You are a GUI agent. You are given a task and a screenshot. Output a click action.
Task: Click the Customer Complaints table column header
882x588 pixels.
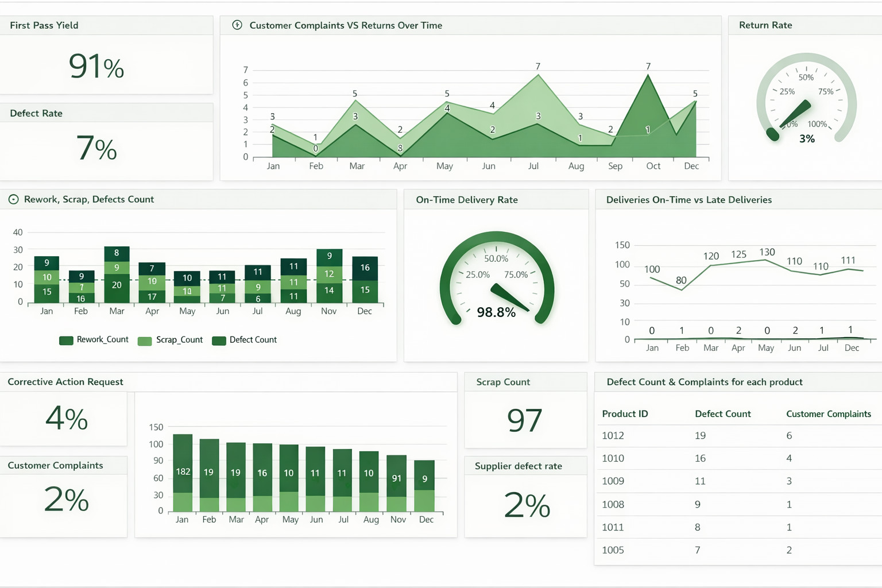coord(829,414)
